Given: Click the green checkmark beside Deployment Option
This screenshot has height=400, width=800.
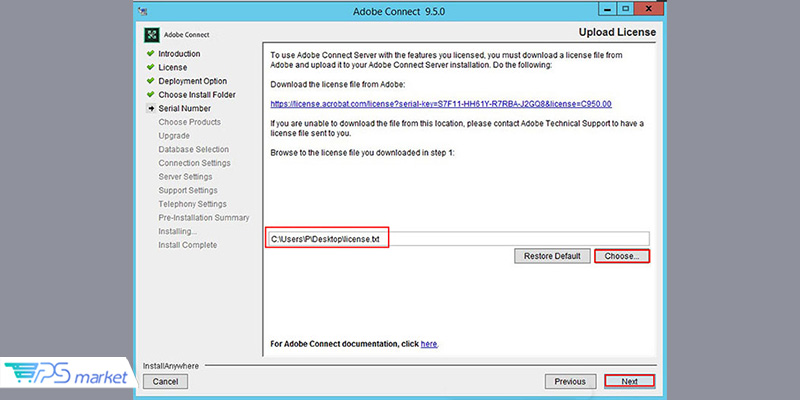Looking at the screenshot, I should pos(150,81).
